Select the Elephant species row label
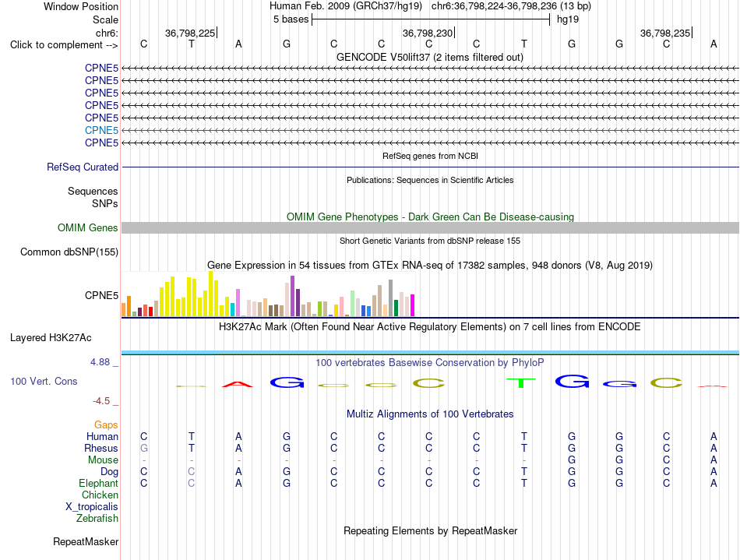The width and height of the screenshot is (740, 560). coord(99,483)
